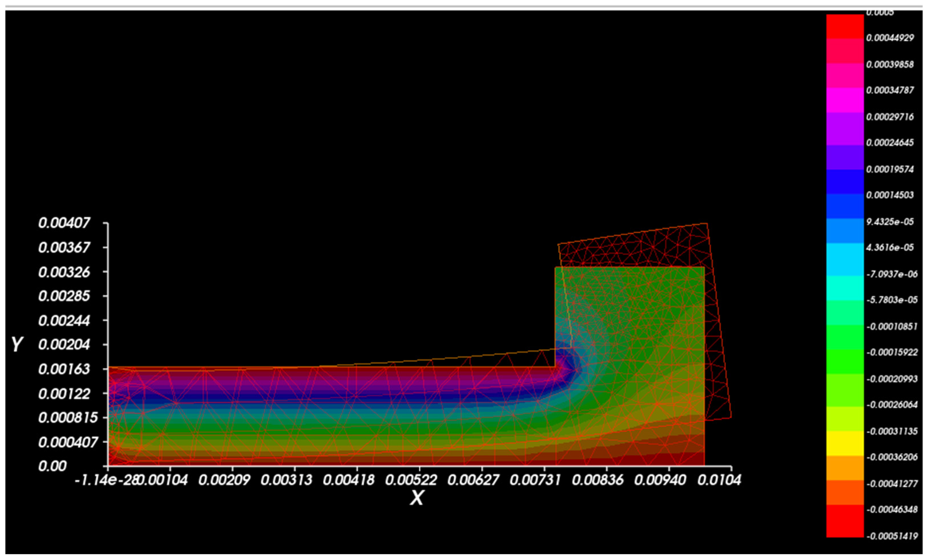Viewport: 927px width, 560px height.
Task: Pick legend minimum value -0.00051419
Action: (892, 536)
